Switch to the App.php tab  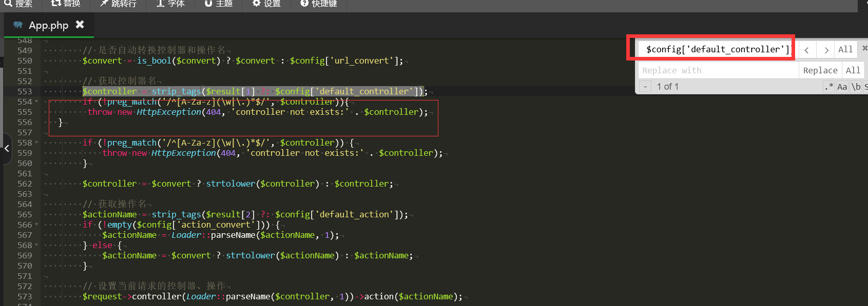tap(48, 25)
